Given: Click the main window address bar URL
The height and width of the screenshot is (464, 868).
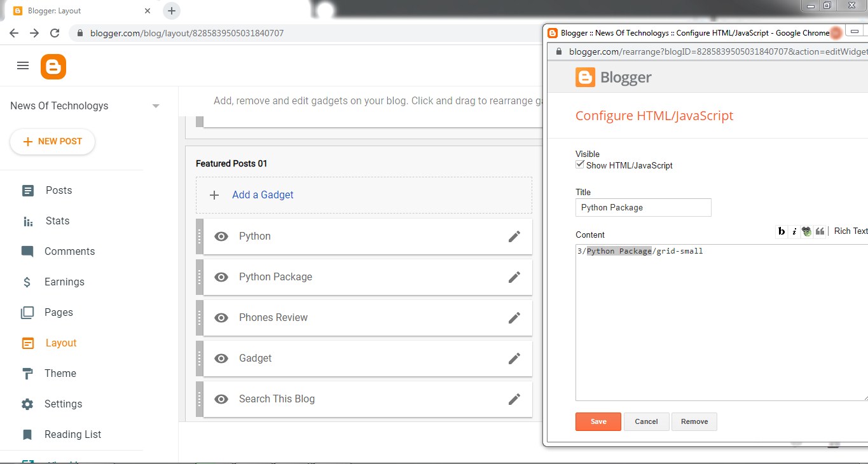Looking at the screenshot, I should 187,33.
